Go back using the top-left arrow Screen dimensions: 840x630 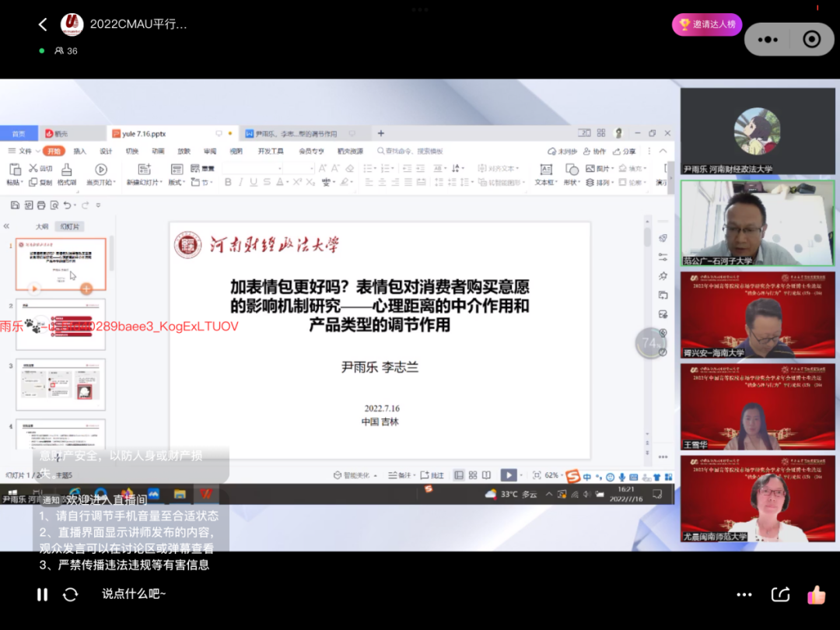(44, 25)
